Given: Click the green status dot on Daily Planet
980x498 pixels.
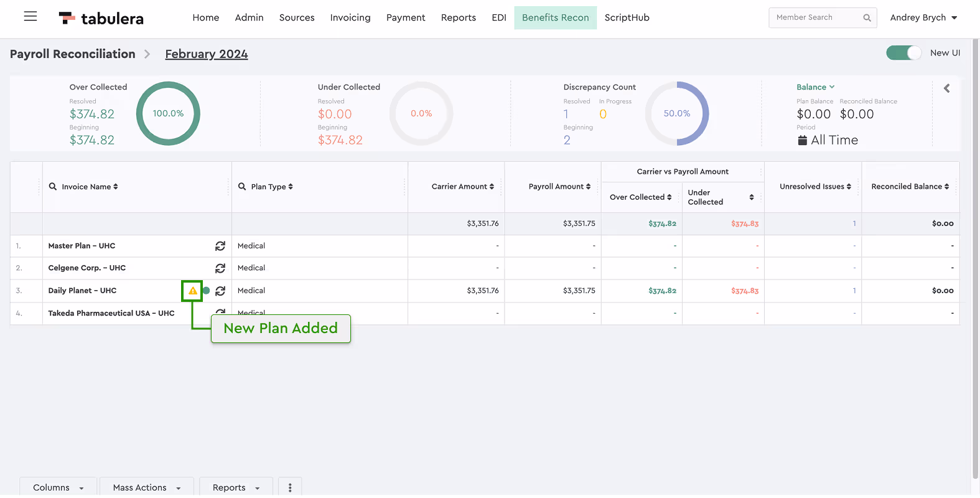Looking at the screenshot, I should click(x=206, y=291).
